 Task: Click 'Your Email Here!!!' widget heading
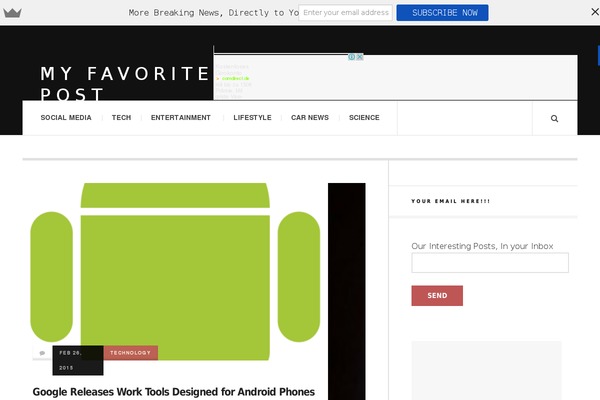click(450, 201)
